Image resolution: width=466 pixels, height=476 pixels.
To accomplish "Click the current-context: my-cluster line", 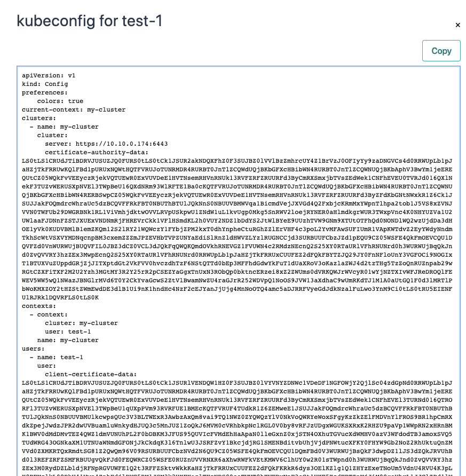I will (74, 110).
